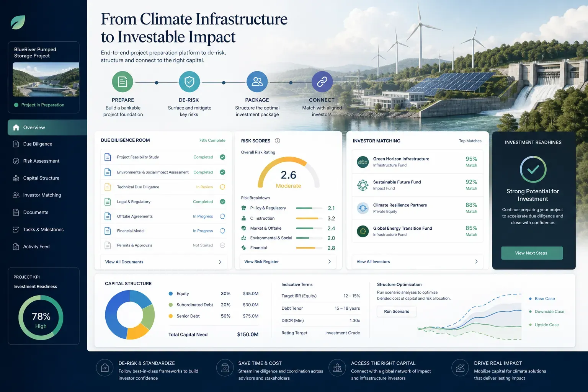The image size is (588, 392).
Task: Click the Equity blue legend dot
Action: 171,294
